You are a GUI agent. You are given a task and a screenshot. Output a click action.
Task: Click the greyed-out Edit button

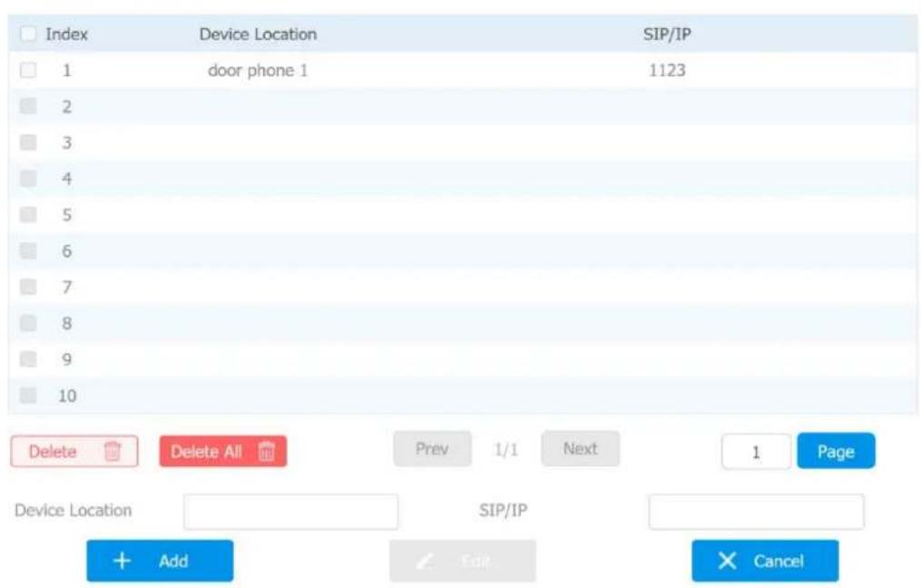click(x=463, y=561)
